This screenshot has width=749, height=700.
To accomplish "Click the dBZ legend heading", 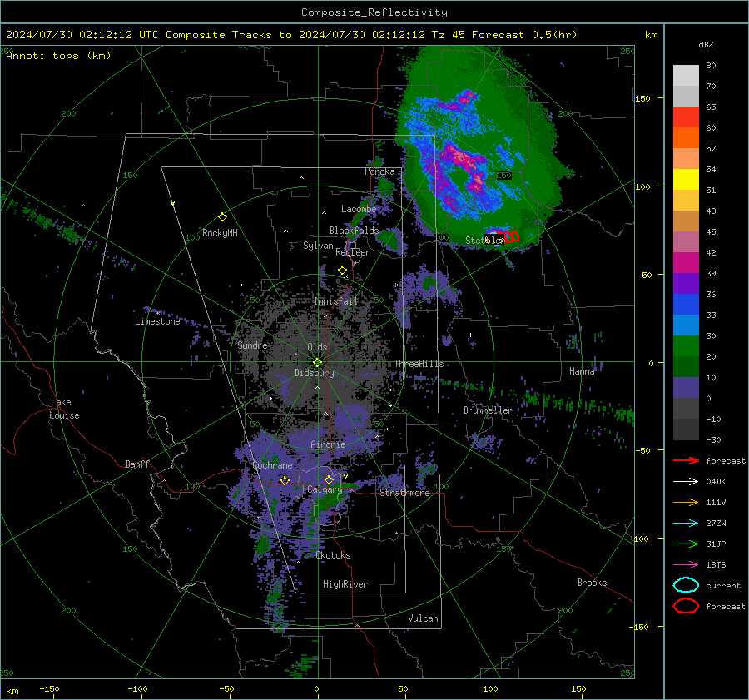I will (x=706, y=44).
